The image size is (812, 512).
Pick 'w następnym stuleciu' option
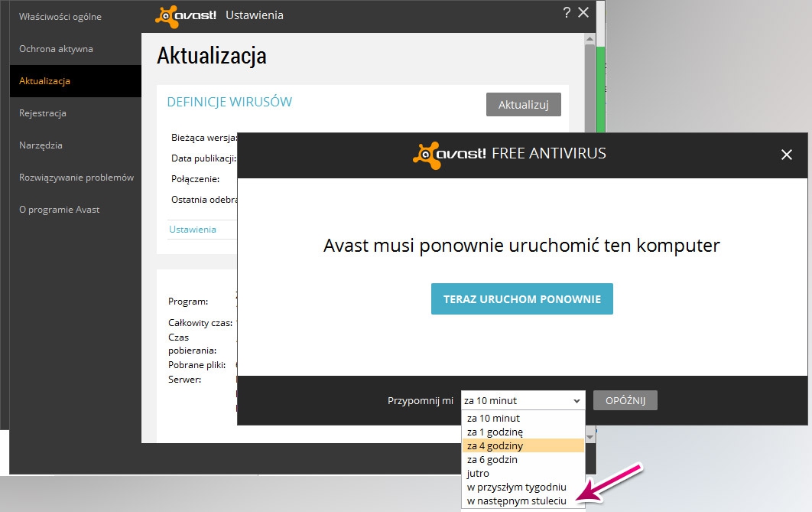(516, 501)
